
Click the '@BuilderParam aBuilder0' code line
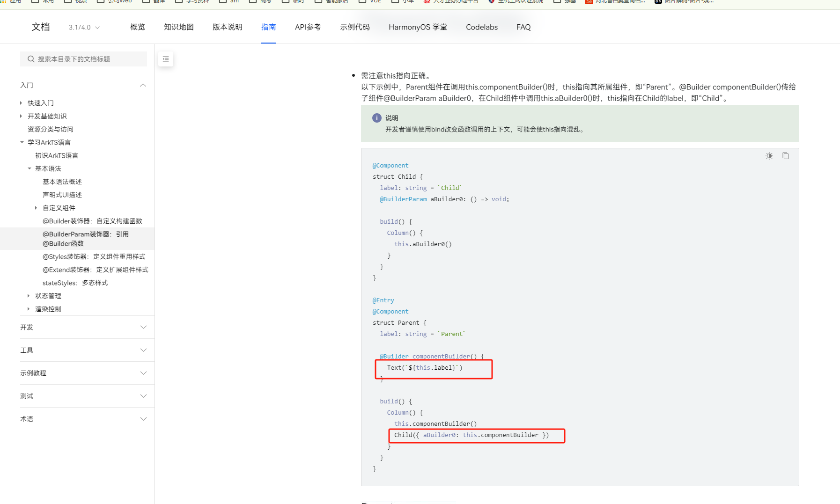[444, 199]
